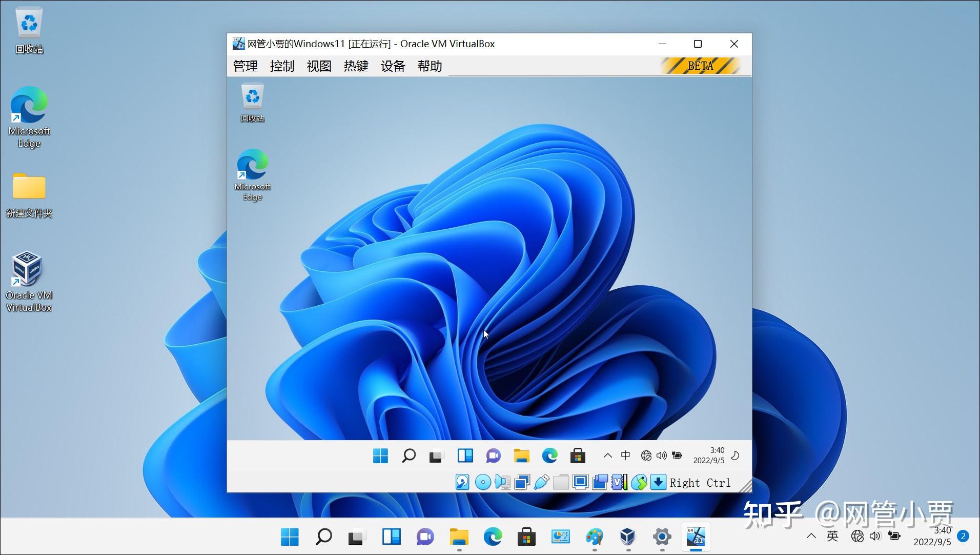
Task: Open the guest VM Start menu
Action: 381,455
